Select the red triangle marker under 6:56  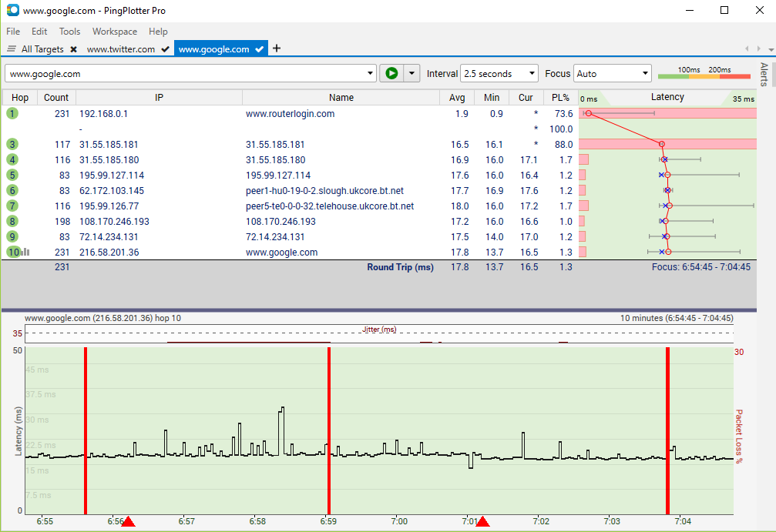tap(128, 521)
